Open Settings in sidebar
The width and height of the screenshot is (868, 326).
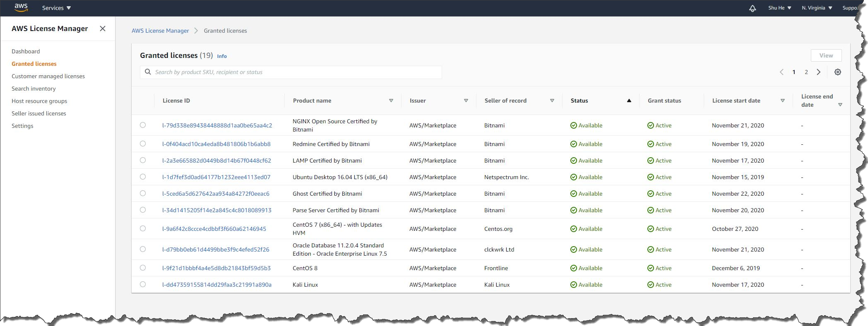[22, 126]
